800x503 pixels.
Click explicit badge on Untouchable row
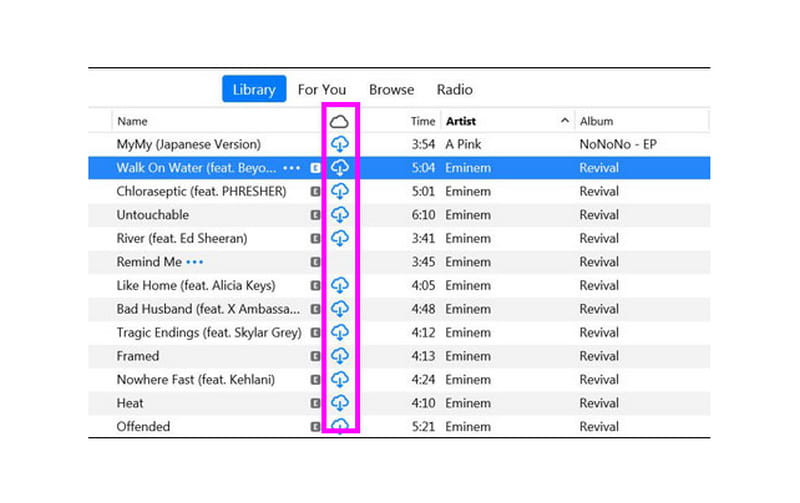(x=315, y=215)
